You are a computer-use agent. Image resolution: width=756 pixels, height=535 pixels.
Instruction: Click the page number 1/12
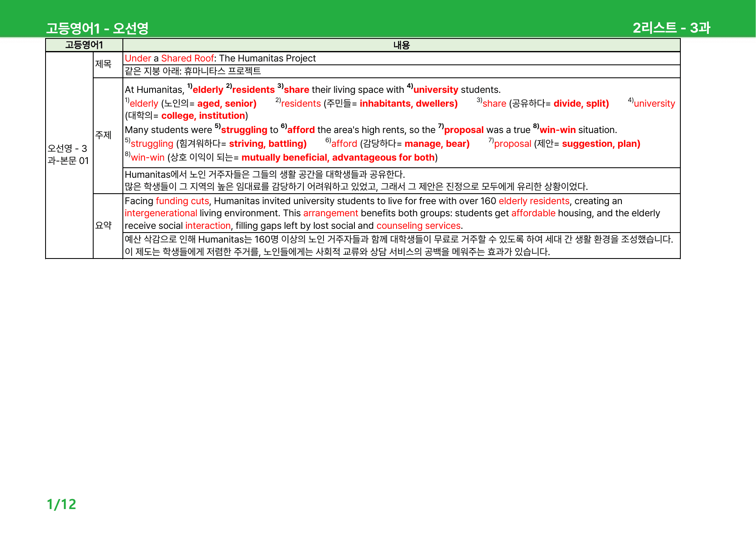(x=61, y=504)
